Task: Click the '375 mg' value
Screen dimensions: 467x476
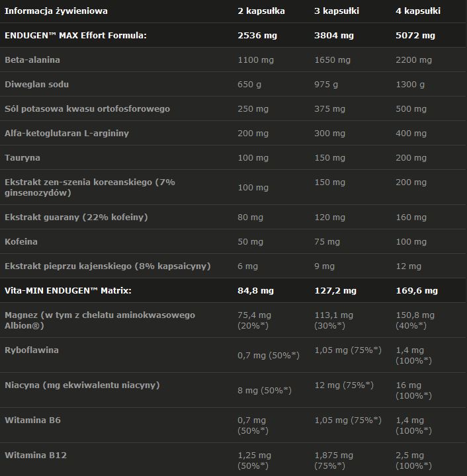Action: pyautogui.click(x=329, y=108)
